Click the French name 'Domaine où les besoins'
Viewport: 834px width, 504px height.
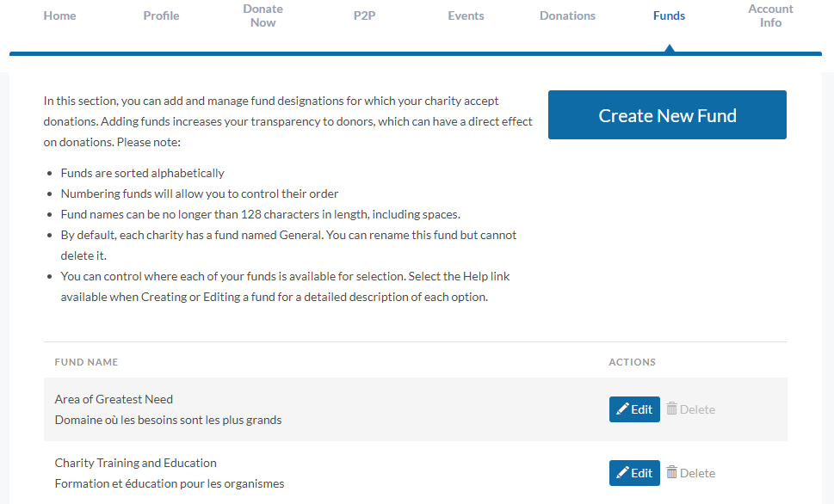click(168, 420)
